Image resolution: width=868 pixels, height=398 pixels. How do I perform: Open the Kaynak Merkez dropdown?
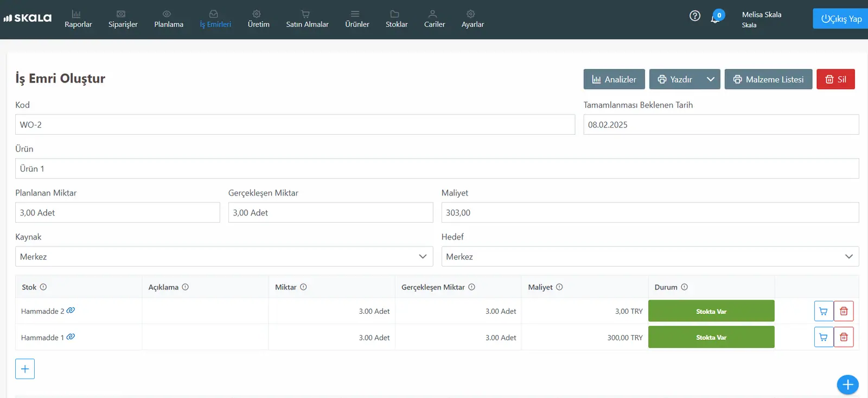[x=224, y=256]
